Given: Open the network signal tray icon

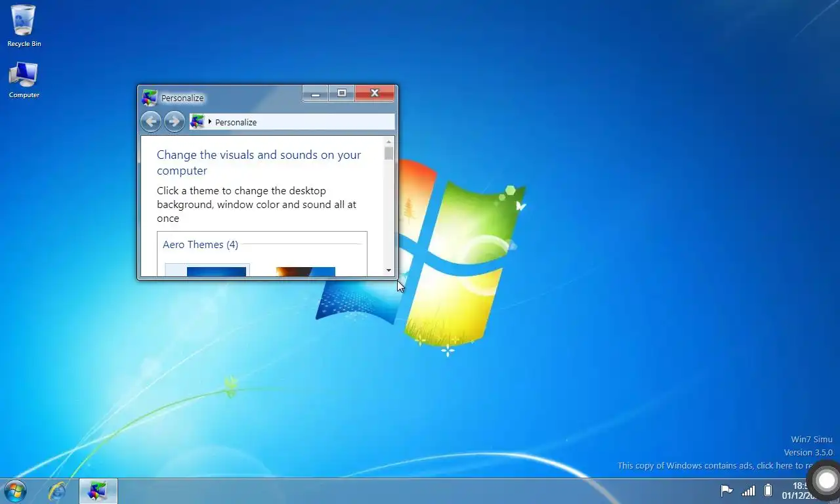Looking at the screenshot, I should point(748,490).
